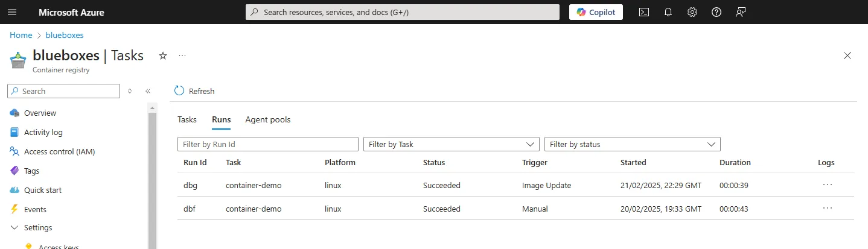The image size is (868, 249).
Task: Open the Feedback icon in header
Action: click(741, 12)
